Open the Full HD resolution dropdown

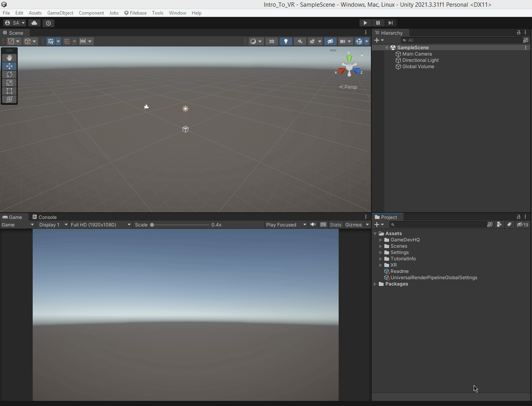click(x=100, y=224)
